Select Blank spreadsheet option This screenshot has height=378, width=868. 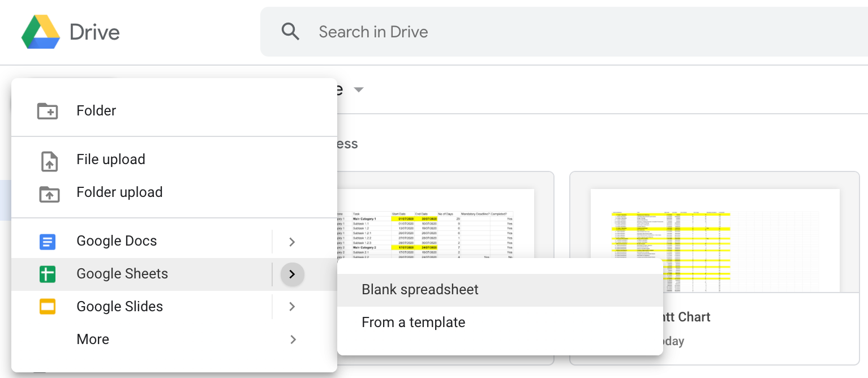click(500, 290)
